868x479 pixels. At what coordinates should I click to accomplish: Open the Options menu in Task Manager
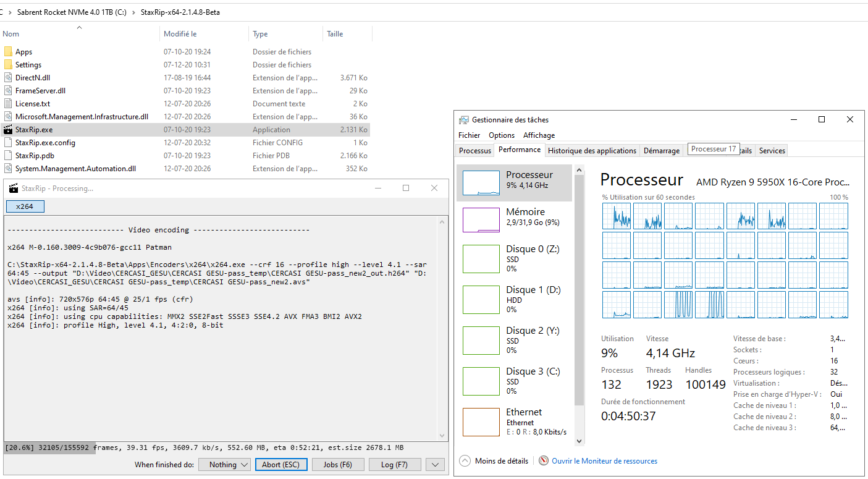coord(502,135)
